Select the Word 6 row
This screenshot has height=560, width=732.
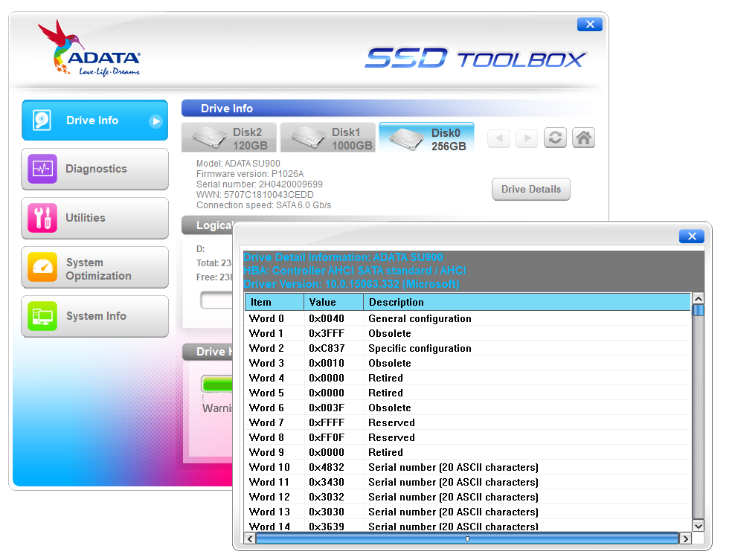point(468,408)
